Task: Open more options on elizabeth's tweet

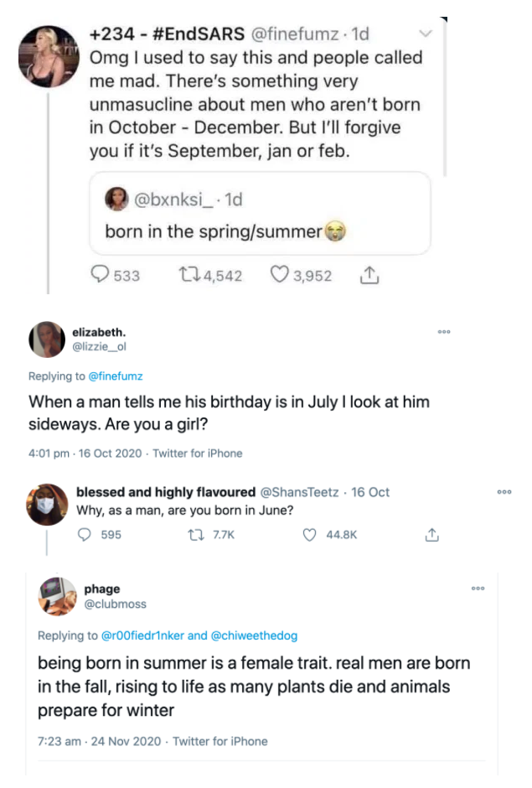Action: 444,332
